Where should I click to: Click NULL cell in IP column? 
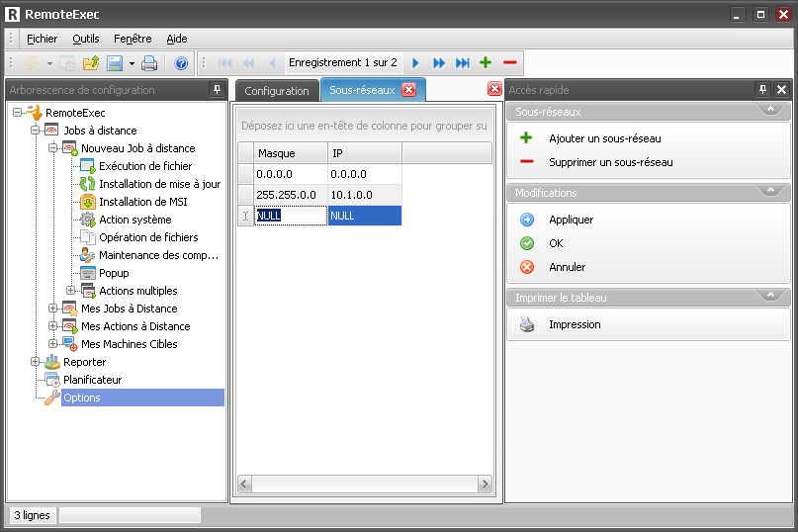(365, 216)
